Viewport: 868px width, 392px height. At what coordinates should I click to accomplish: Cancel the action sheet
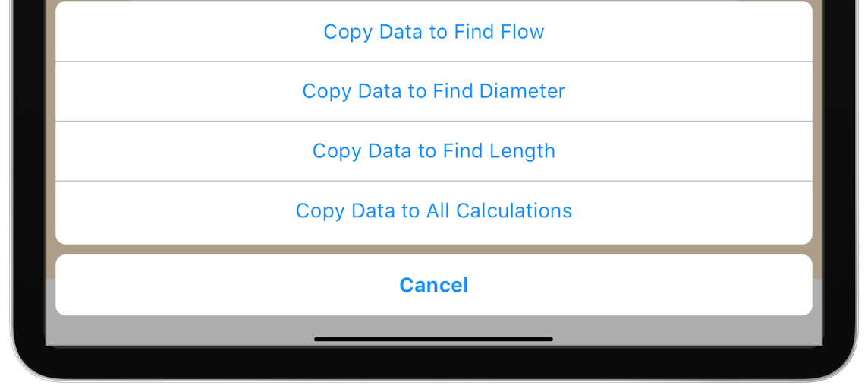coord(433,285)
